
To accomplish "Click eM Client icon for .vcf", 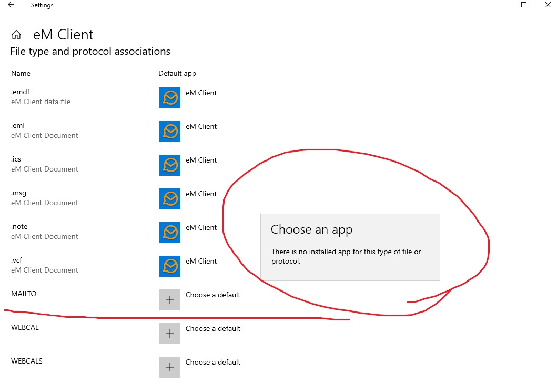I will 170,266.
